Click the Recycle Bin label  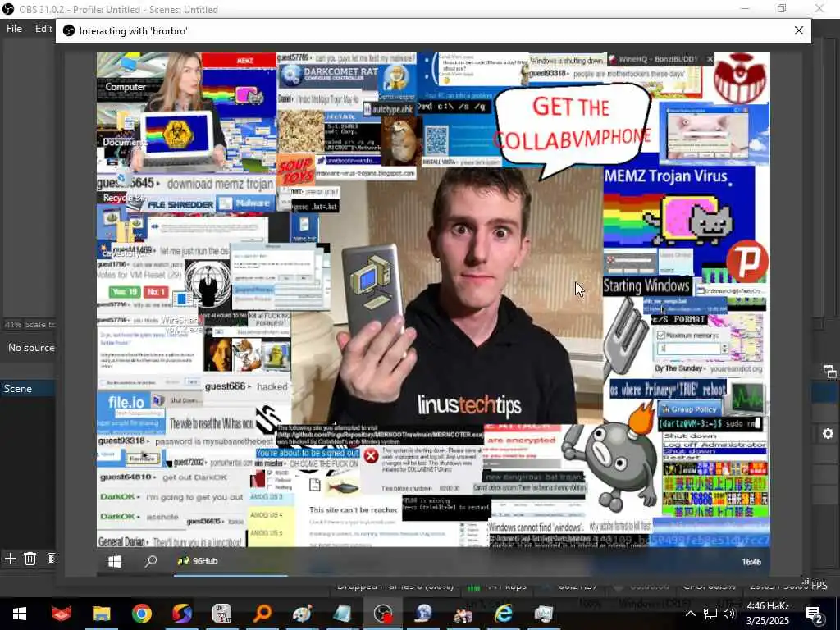pos(125,198)
